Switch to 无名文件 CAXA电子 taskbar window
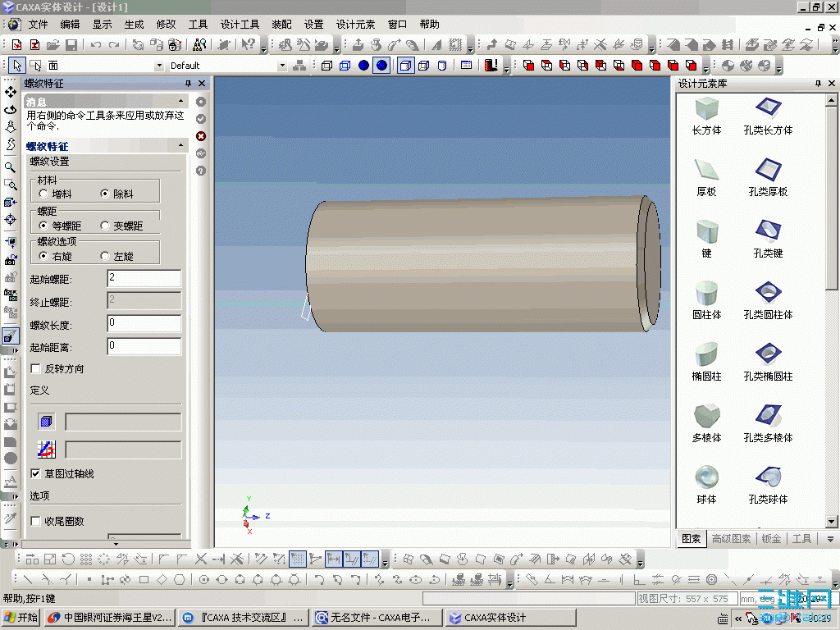Viewport: 840px width, 630px height. pos(377,618)
